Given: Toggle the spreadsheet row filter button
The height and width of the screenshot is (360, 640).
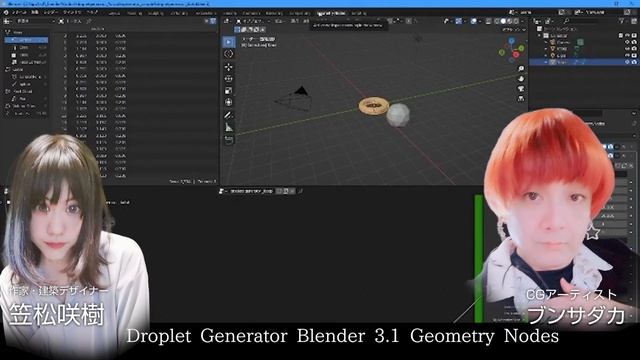Looking at the screenshot, I should pos(213,21).
